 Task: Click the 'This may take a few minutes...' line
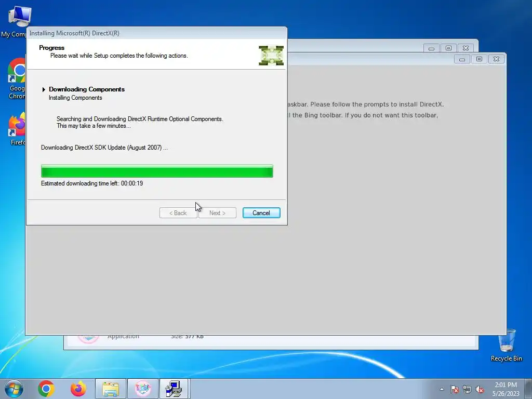[94, 126]
